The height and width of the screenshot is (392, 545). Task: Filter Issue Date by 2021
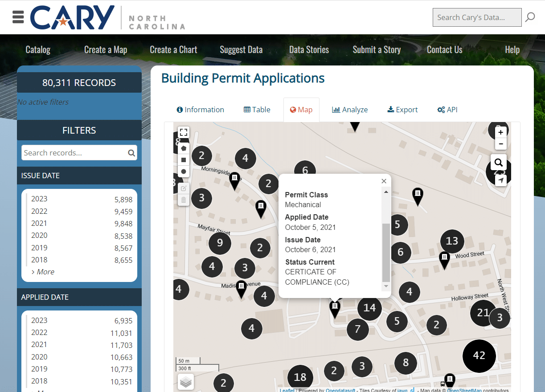point(39,223)
